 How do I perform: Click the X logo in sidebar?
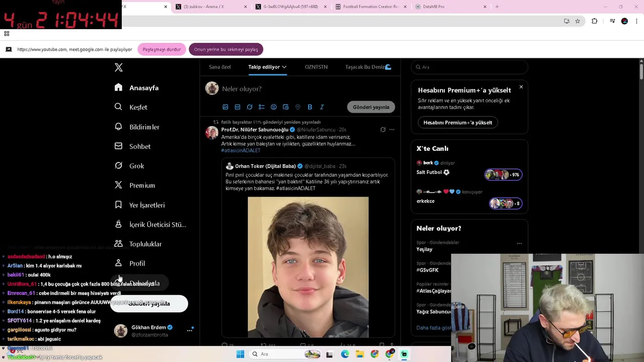click(119, 67)
